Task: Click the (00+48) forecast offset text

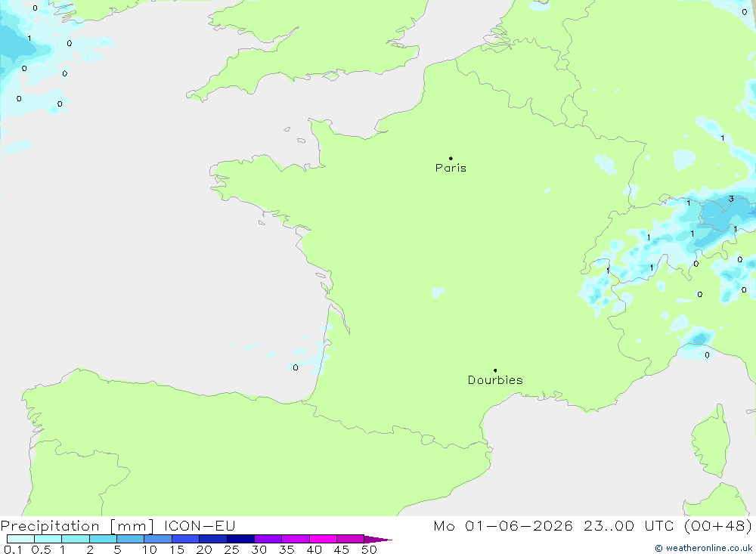Action: click(718, 526)
